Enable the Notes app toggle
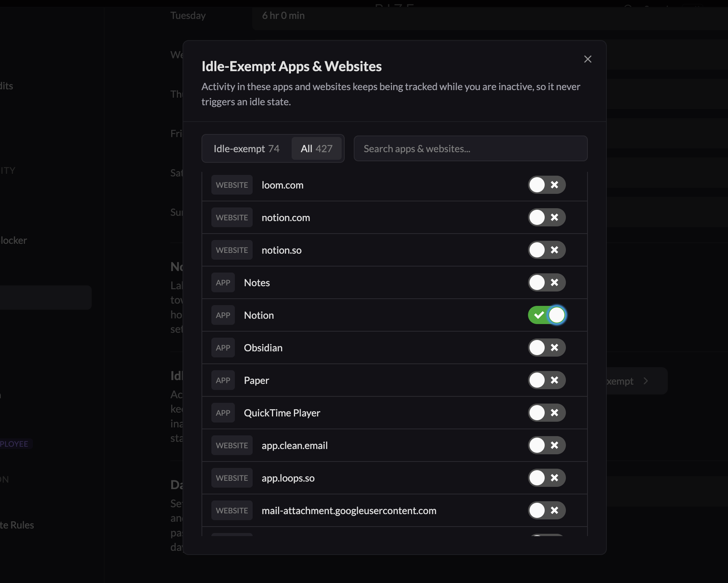Image resolution: width=728 pixels, height=583 pixels. pyautogui.click(x=547, y=282)
